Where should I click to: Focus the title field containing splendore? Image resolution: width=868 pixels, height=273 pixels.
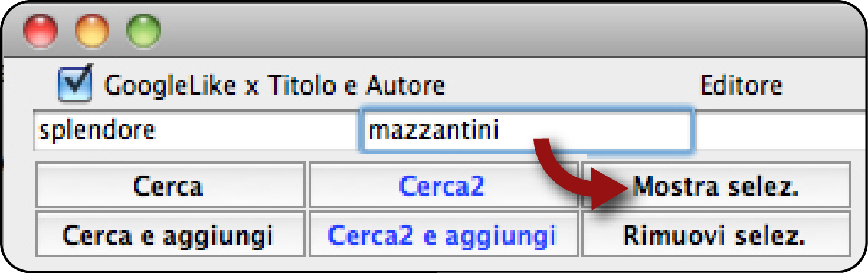pos(195,130)
